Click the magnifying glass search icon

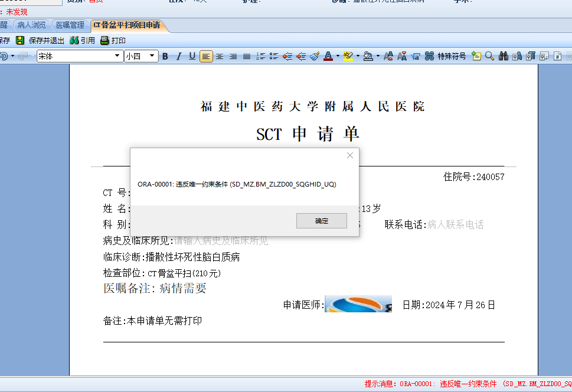[489, 56]
